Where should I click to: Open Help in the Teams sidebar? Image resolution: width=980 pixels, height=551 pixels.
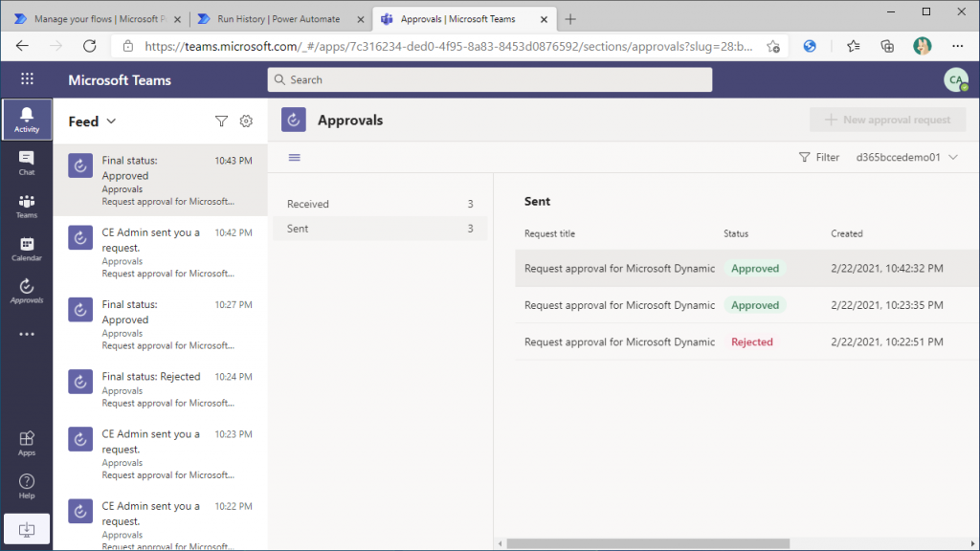pyautogui.click(x=26, y=486)
